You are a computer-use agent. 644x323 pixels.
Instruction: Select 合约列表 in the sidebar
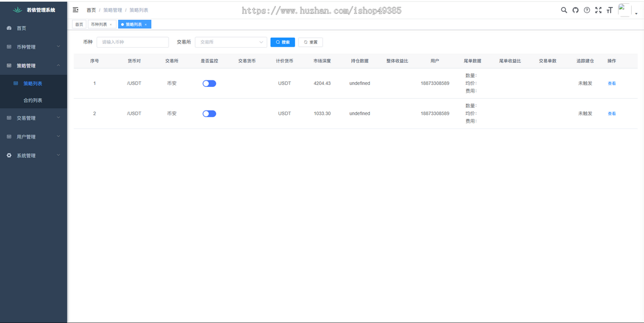coord(33,100)
